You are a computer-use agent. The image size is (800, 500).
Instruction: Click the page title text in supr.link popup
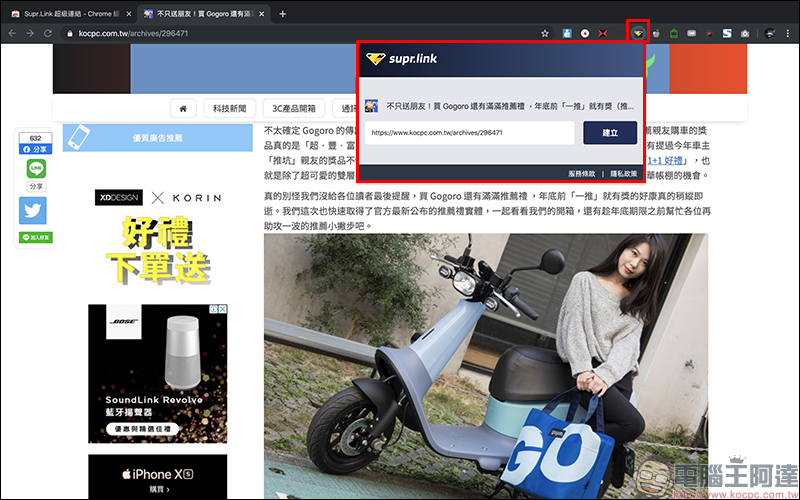(x=510, y=106)
